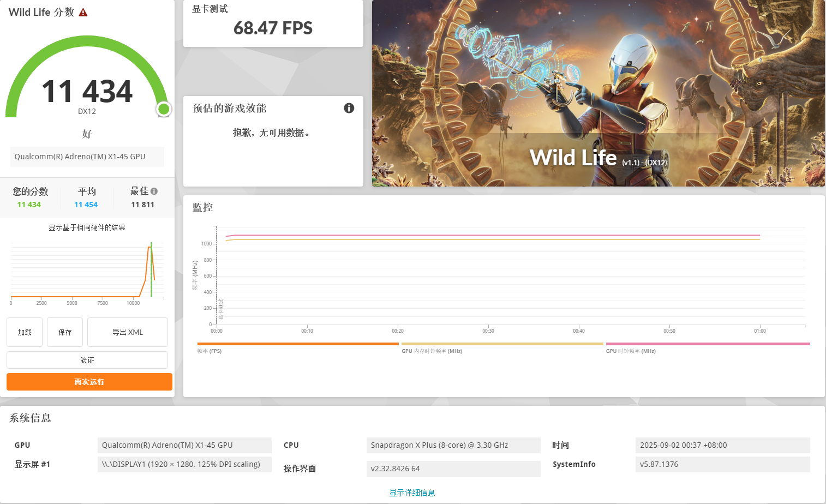Click the green score gauge indicator dot

click(164, 109)
